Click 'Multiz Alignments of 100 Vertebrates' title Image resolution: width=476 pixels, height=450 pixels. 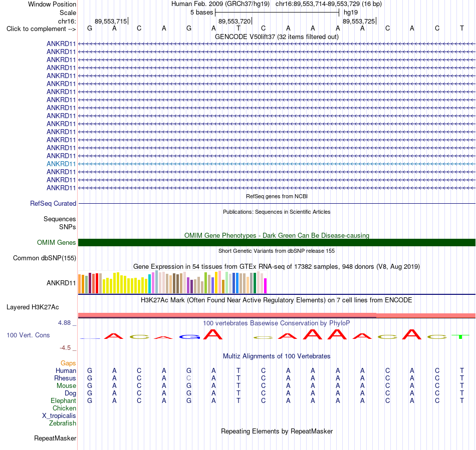277,356
